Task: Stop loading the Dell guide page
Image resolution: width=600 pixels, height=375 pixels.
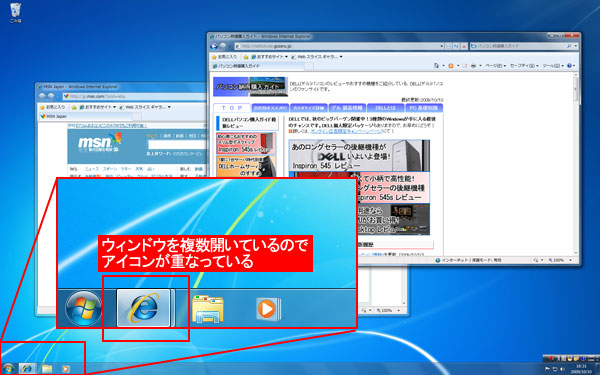Action: [464, 46]
